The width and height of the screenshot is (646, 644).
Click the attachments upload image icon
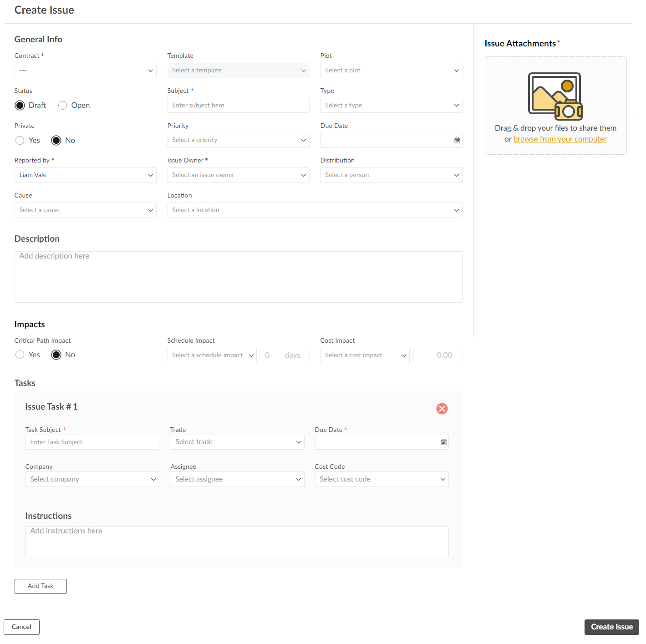(x=555, y=96)
